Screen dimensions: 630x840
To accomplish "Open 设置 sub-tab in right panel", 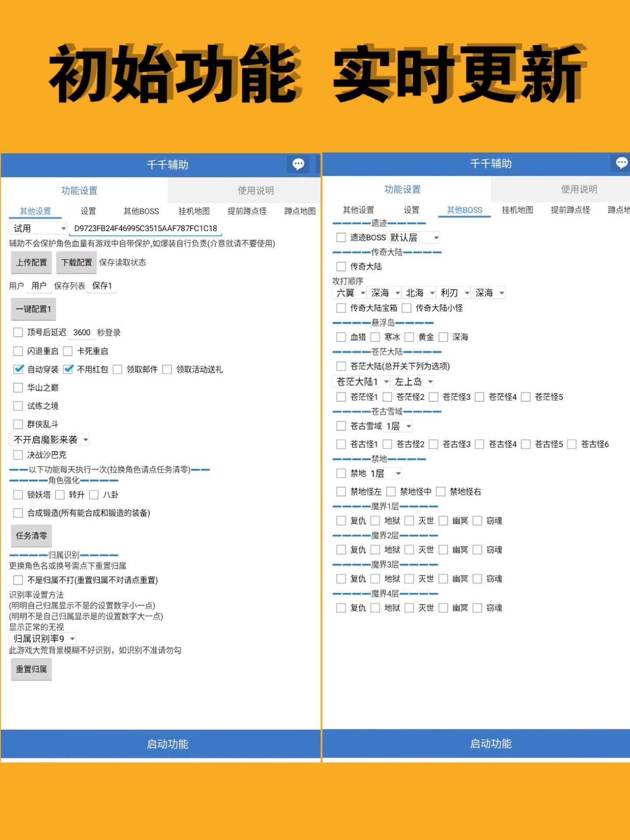I will click(x=411, y=210).
